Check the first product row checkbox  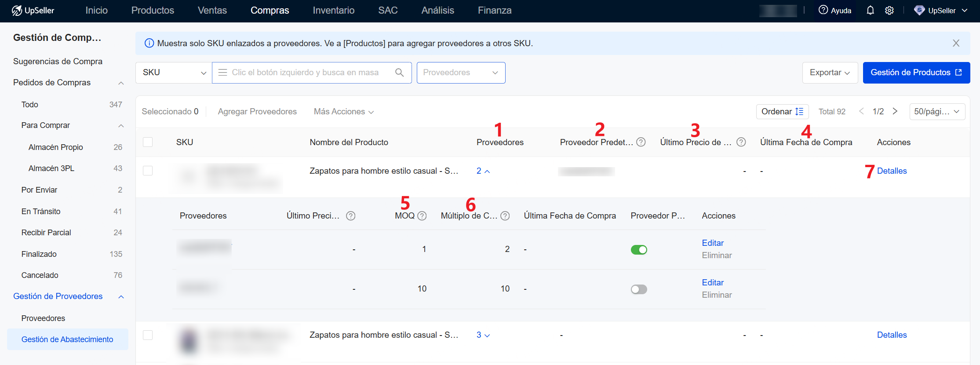tap(148, 171)
